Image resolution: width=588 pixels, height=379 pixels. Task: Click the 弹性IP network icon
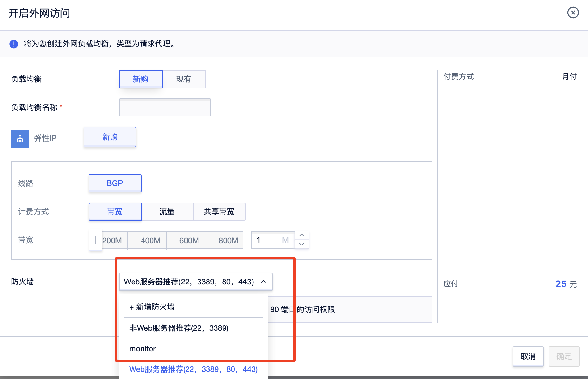(20, 139)
